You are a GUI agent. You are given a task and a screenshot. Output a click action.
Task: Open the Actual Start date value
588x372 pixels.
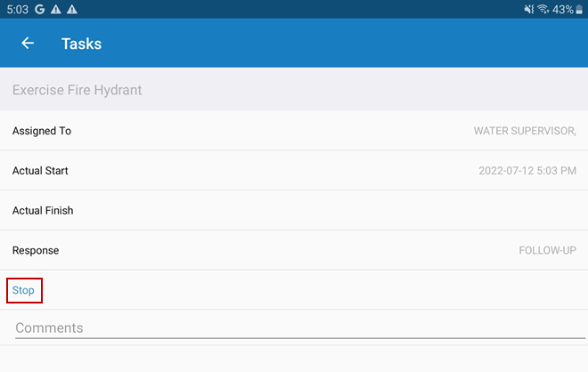pyautogui.click(x=527, y=171)
